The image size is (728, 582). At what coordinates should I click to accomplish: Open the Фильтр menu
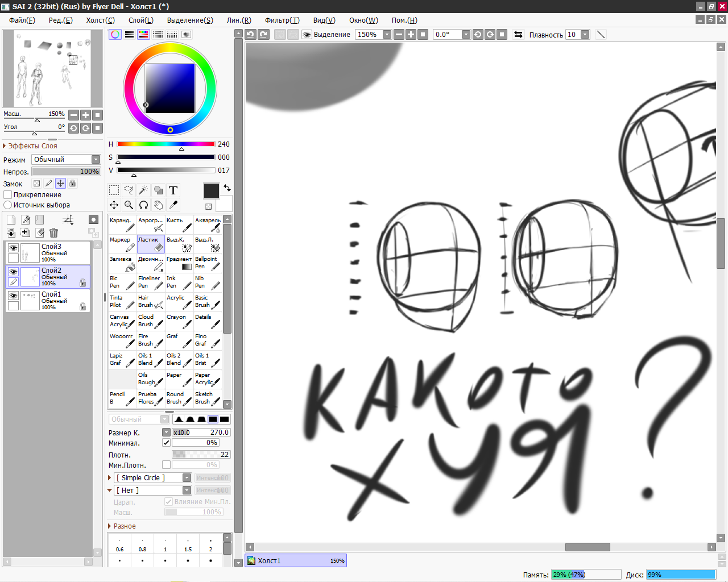pyautogui.click(x=282, y=20)
